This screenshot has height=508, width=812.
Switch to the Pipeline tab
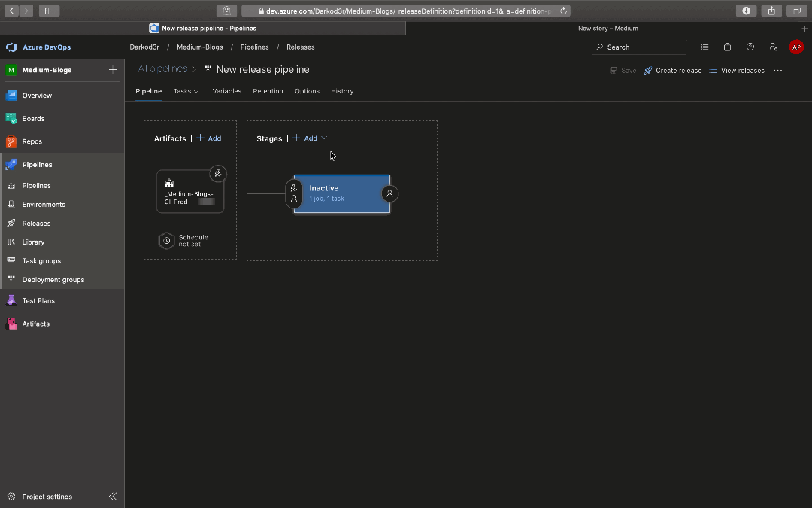pos(149,91)
